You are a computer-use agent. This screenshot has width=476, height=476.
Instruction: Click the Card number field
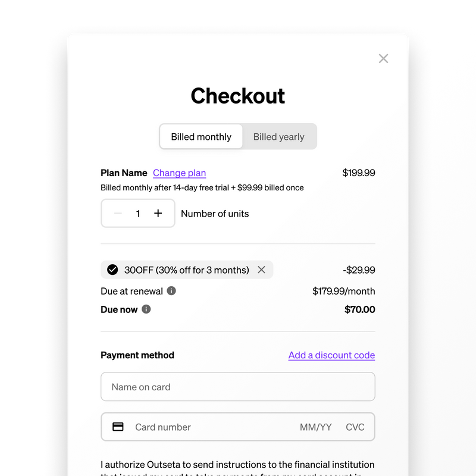tap(178, 427)
